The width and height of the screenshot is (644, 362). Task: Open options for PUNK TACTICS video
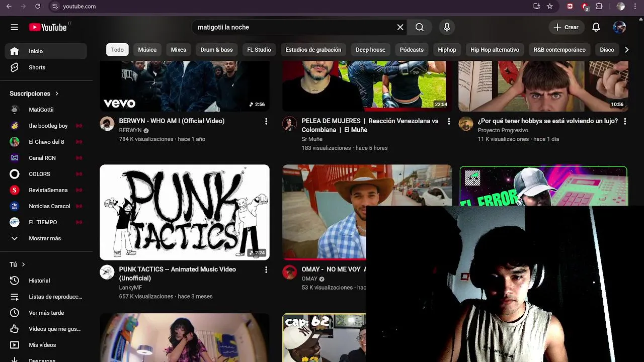pos(266,270)
